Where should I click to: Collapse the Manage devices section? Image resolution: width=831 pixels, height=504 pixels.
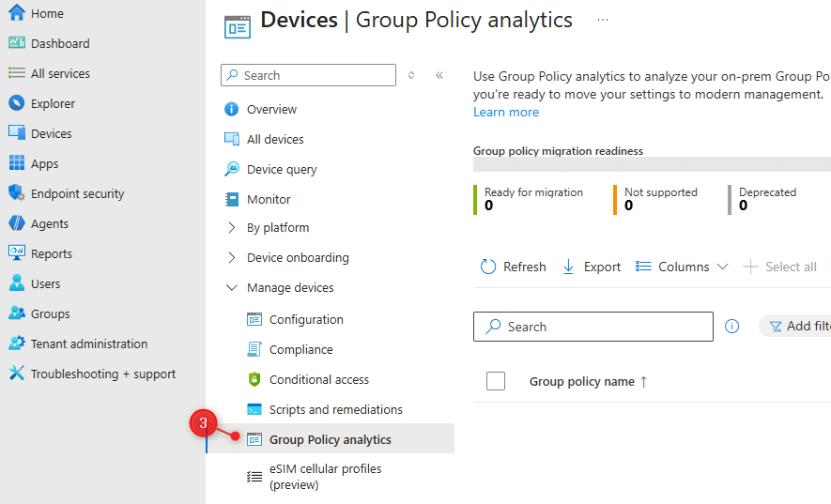click(232, 287)
